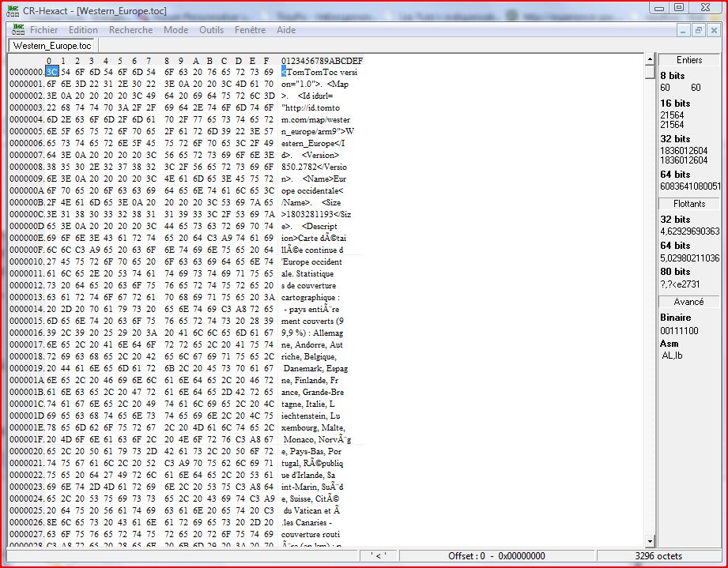Click the Entiers panel header
The image size is (728, 568).
click(689, 60)
